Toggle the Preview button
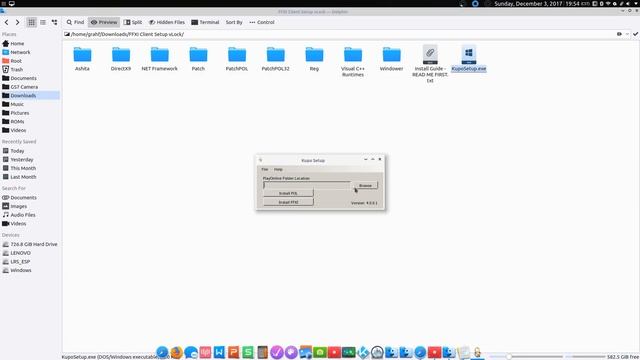Viewport: 640px width, 360px height. [104, 22]
